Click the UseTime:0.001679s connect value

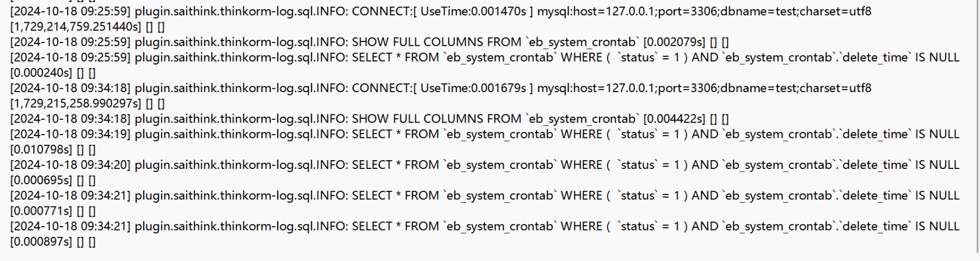(473, 88)
